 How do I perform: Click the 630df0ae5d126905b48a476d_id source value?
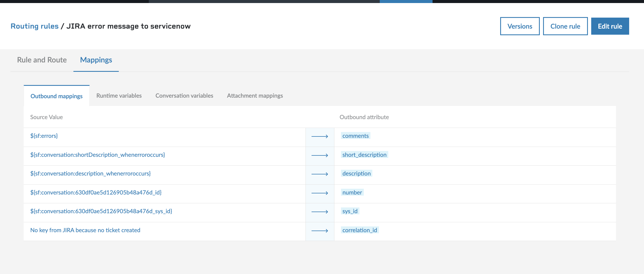pyautogui.click(x=96, y=193)
